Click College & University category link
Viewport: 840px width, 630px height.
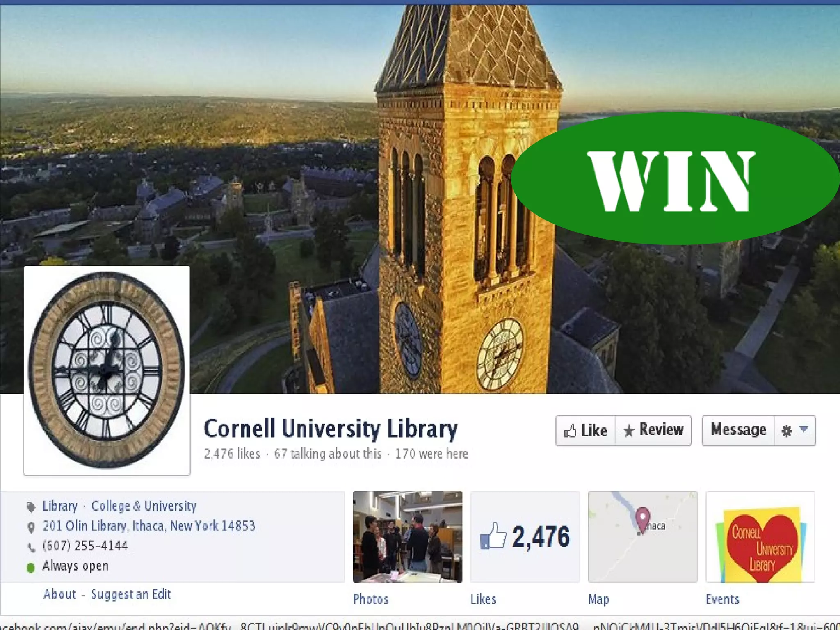[x=144, y=506]
